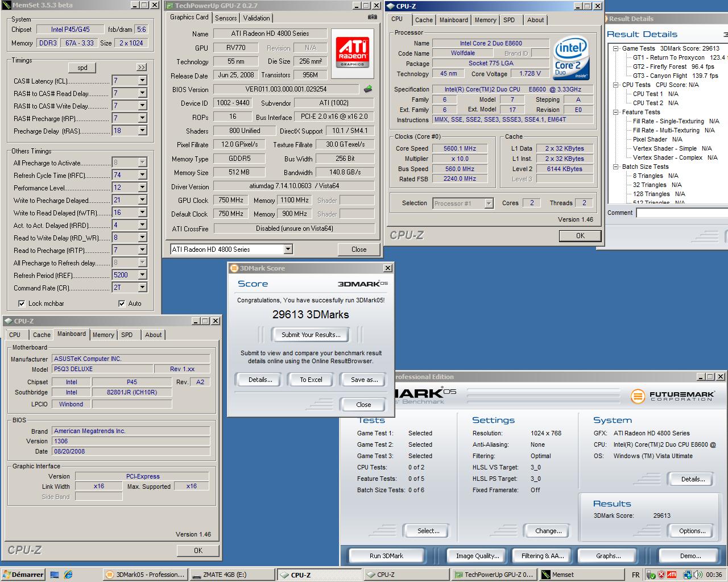Click the TechPowerUp GPU-Z title bar icon
This screenshot has width=728, height=582.
(x=169, y=6)
